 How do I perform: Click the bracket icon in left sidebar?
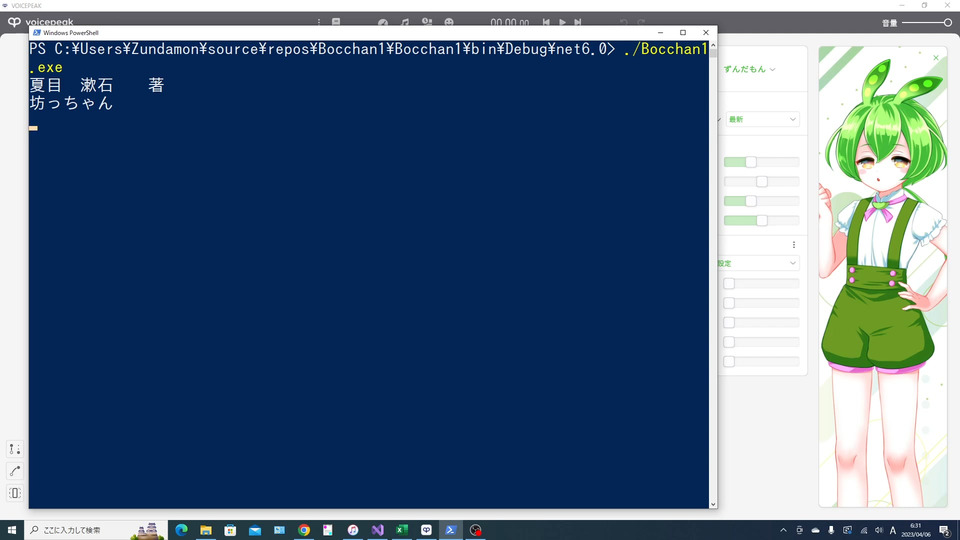(15, 493)
